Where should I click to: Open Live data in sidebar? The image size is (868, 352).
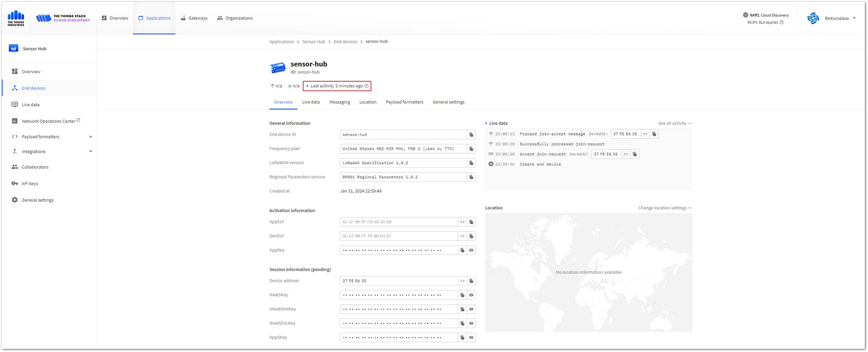[x=50, y=105]
